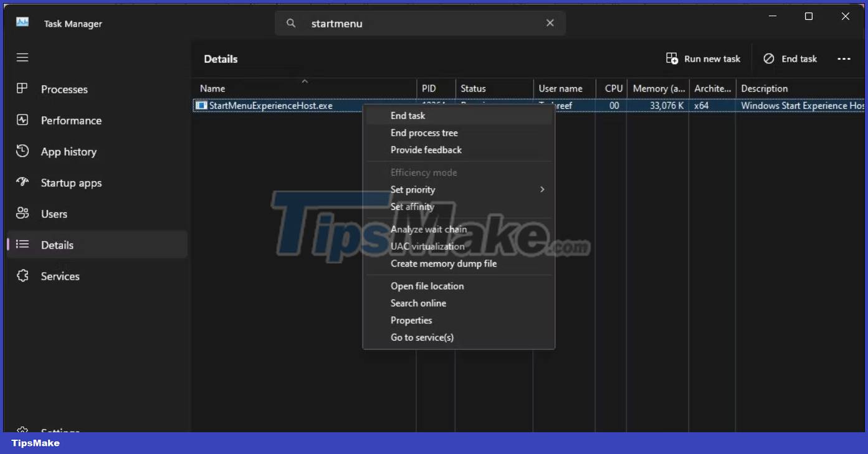Viewport: 868px width, 454px height.
Task: Open the Processes section icon
Action: point(22,89)
